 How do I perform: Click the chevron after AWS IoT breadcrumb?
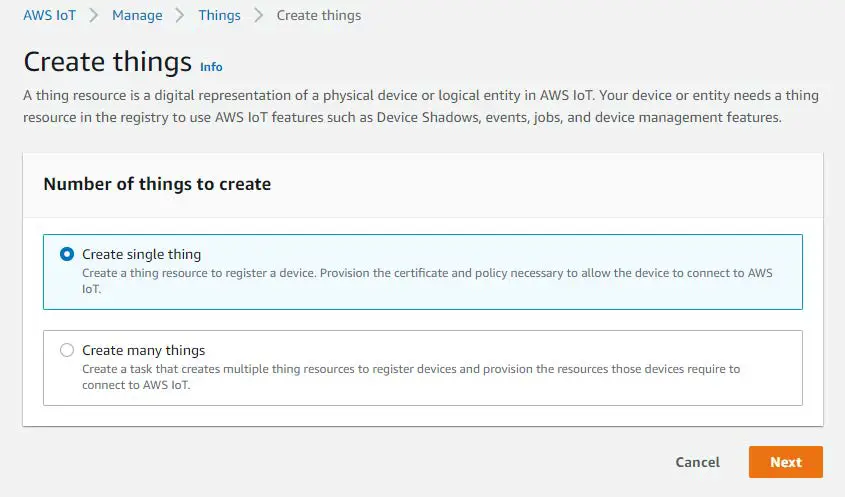click(93, 15)
